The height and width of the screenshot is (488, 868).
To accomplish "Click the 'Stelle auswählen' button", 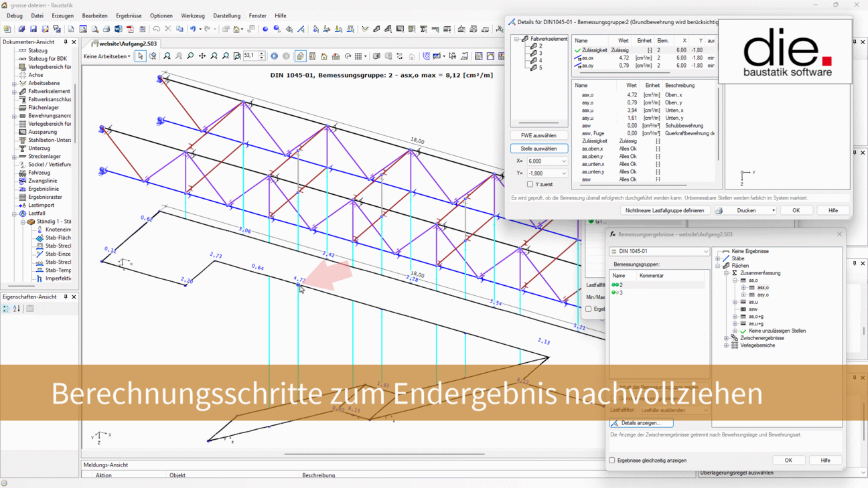I will point(538,149).
